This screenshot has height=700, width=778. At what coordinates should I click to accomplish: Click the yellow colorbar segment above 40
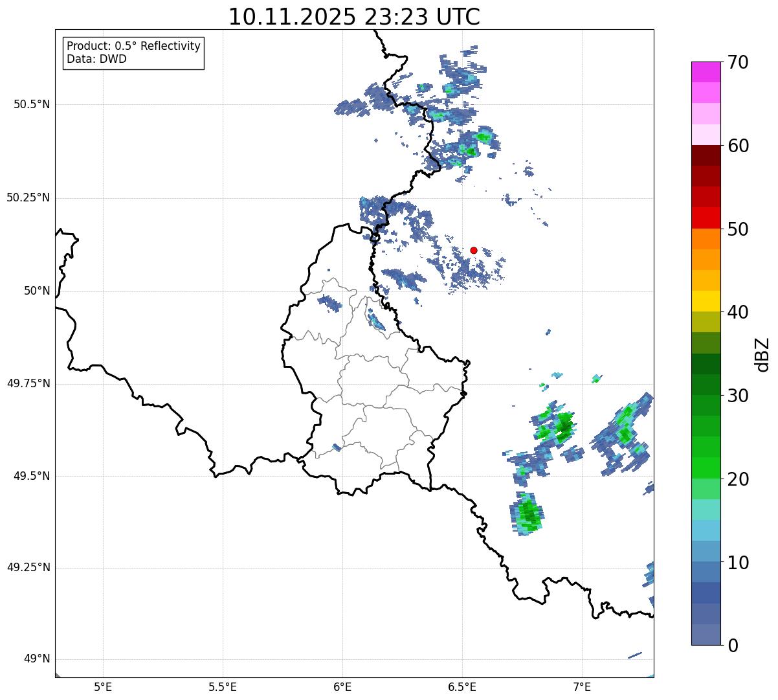(x=706, y=301)
